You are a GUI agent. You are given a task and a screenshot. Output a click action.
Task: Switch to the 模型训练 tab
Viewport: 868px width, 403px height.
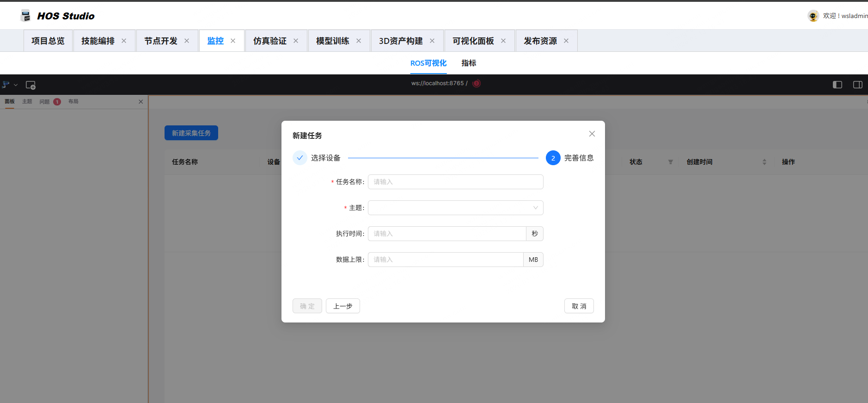click(x=333, y=41)
